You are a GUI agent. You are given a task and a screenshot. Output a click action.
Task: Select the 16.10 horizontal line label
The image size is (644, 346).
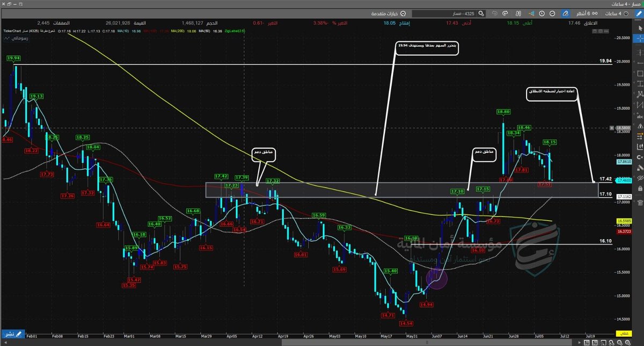click(x=606, y=242)
